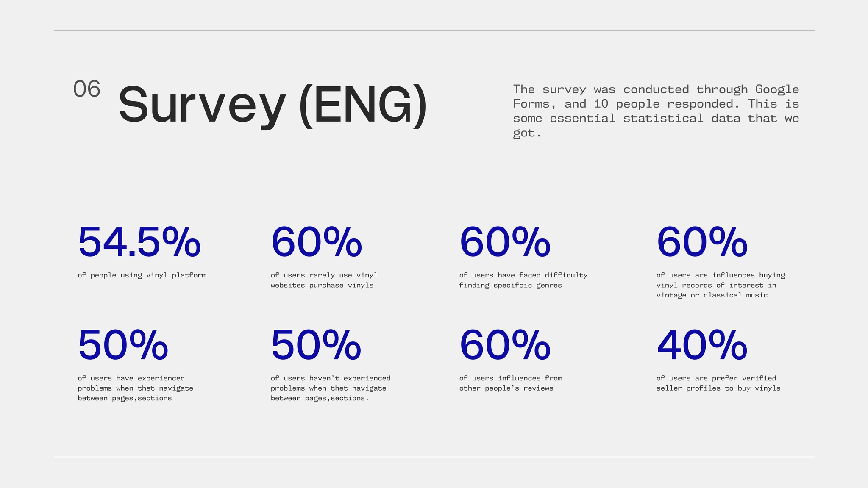Screen dimensions: 868x488
Task: Select the 60% above "faced difficulty finding" text
Action: coord(505,242)
